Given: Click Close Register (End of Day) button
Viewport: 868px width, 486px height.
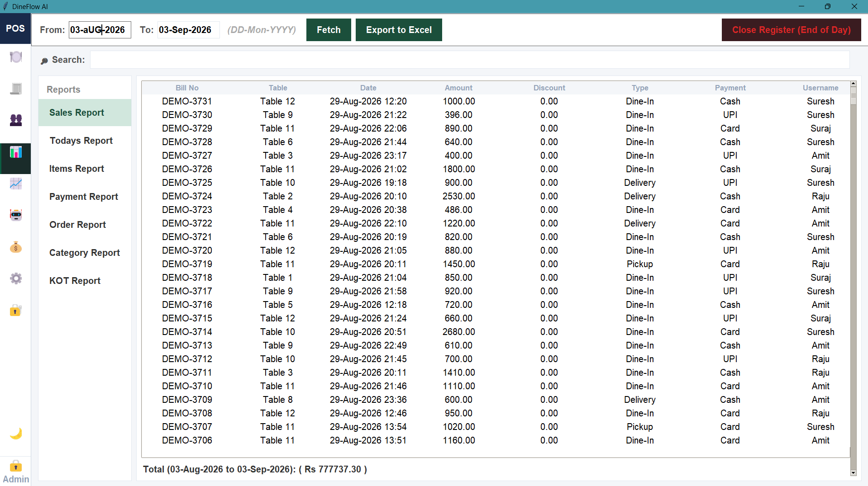Looking at the screenshot, I should coord(791,30).
